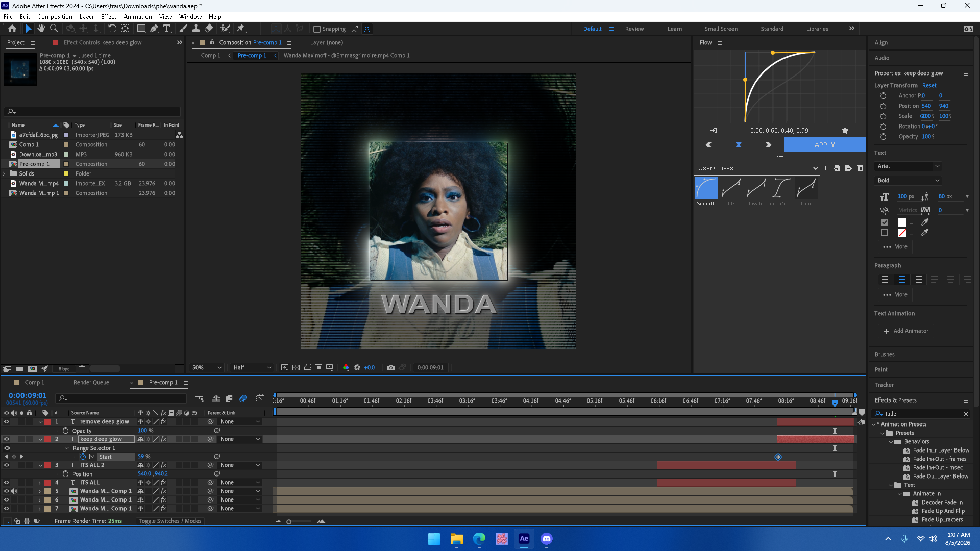Enable the Snapping checkbox

click(316, 29)
